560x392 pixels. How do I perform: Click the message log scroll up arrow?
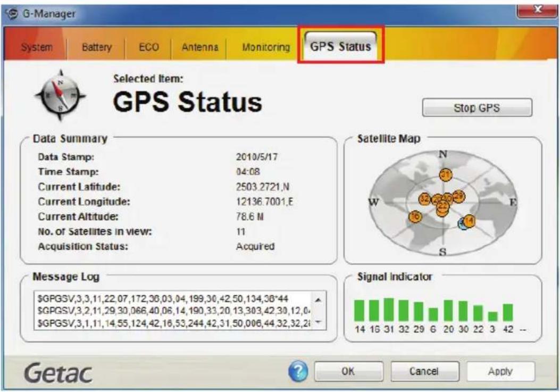click(318, 300)
